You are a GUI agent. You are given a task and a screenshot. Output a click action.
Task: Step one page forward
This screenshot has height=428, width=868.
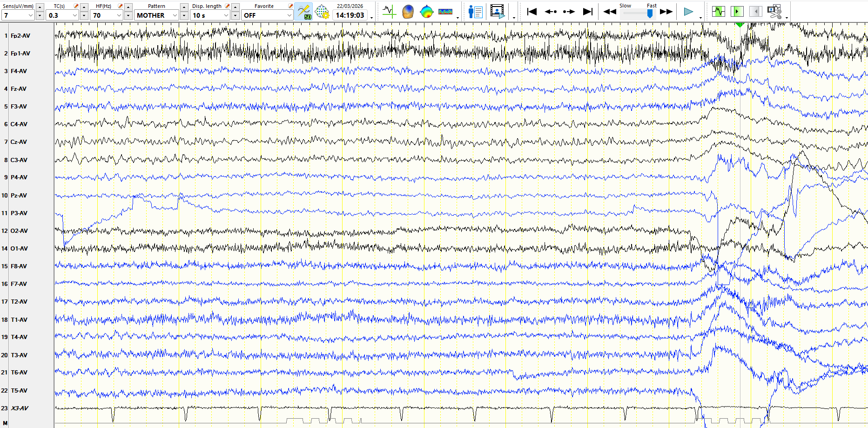coord(569,12)
